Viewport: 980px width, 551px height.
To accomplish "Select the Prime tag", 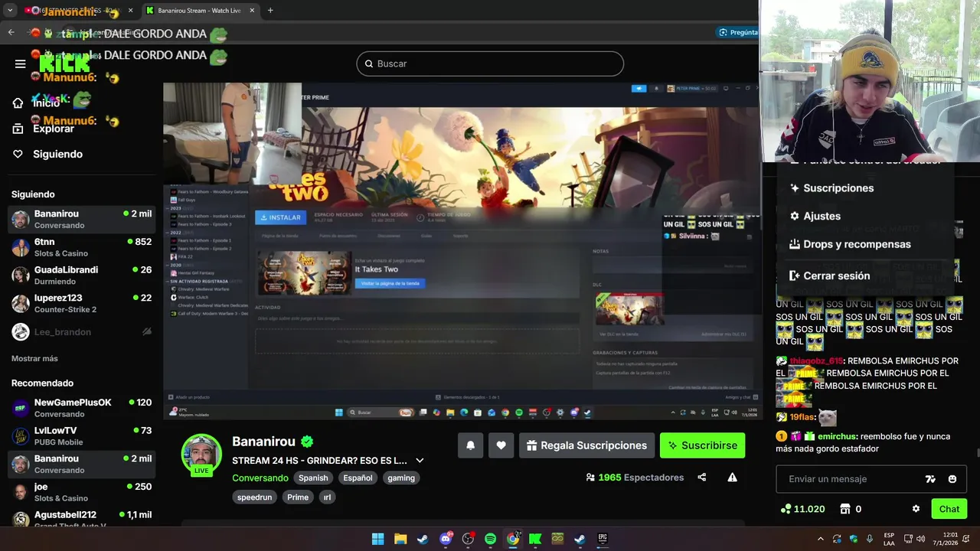I will click(298, 497).
